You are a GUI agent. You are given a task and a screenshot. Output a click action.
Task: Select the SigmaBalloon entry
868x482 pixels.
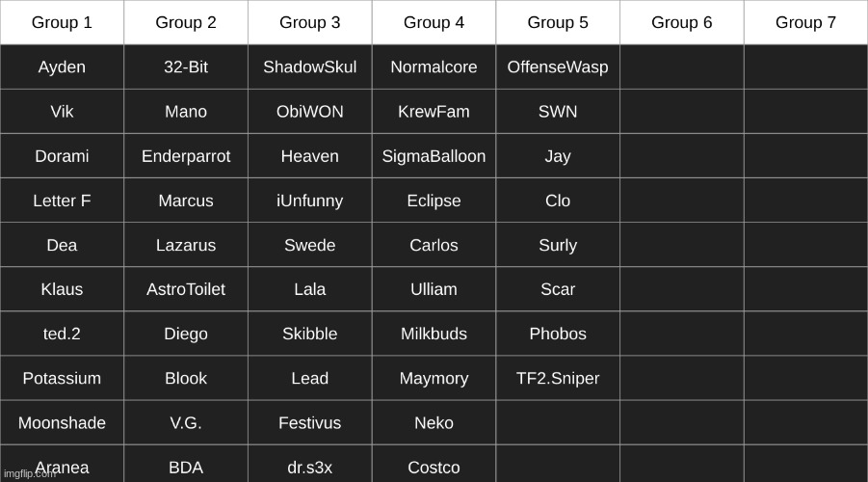pyautogui.click(x=434, y=156)
